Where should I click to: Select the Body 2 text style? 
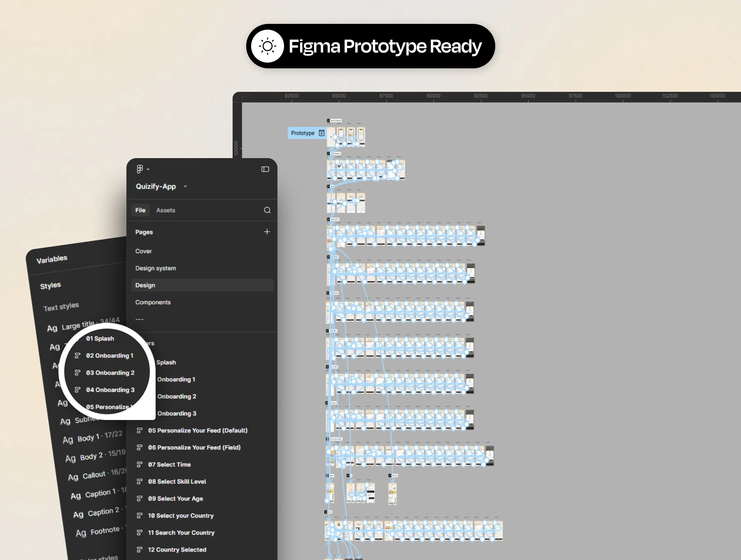95,455
